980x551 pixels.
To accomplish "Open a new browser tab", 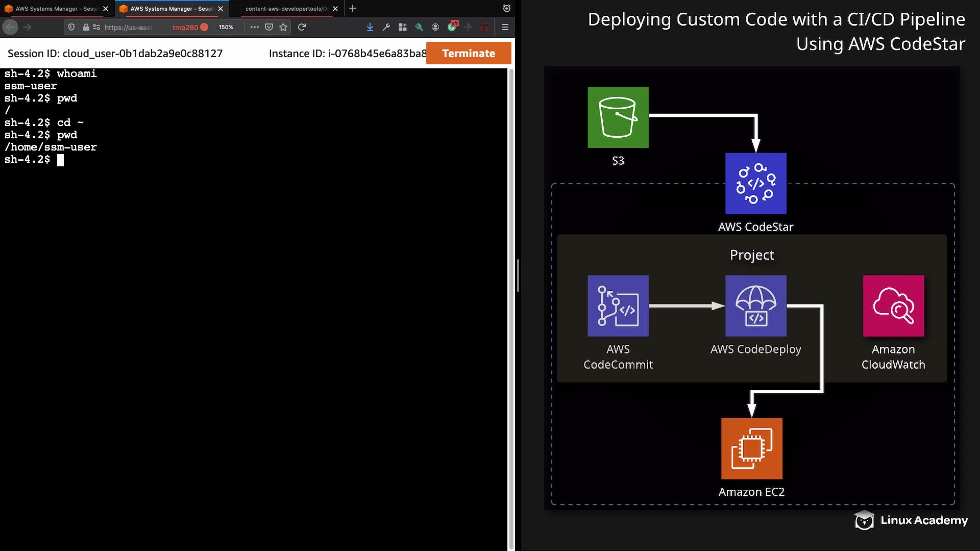I will click(353, 9).
